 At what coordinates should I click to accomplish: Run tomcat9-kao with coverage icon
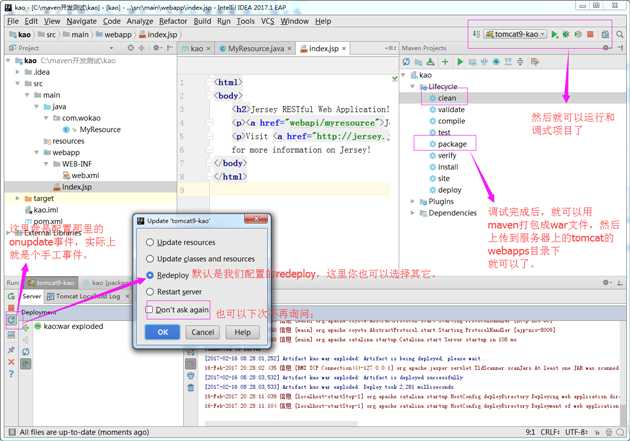[578, 35]
